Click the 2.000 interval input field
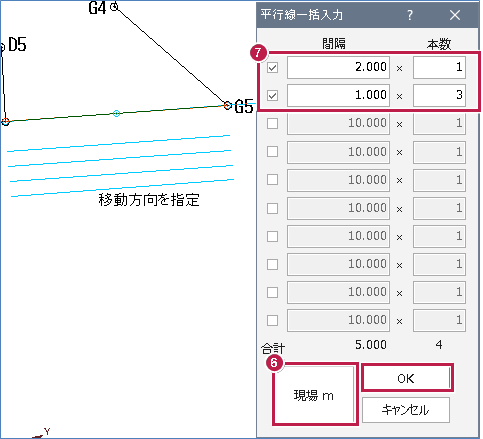 coord(338,67)
